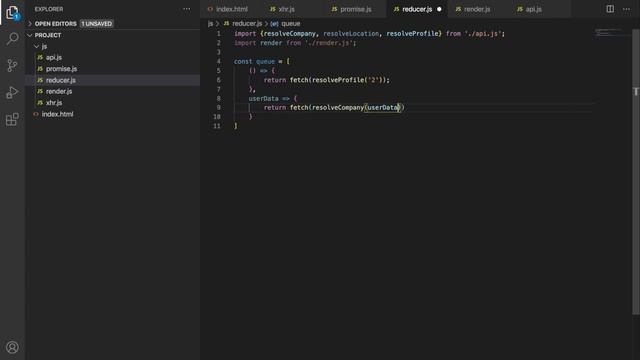Screen dimensions: 640x360
Task: Click the 1 UNSAVED badge
Action: tap(97, 24)
